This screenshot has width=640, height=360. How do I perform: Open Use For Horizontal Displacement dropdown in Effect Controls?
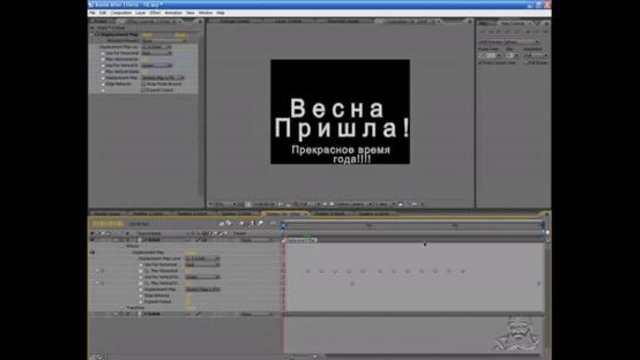click(157, 53)
